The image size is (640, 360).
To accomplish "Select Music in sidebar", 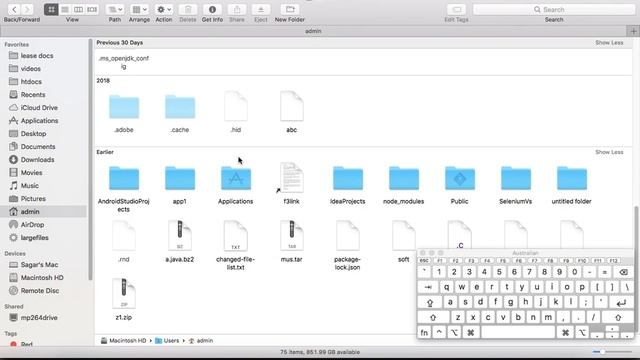I will [29, 186].
